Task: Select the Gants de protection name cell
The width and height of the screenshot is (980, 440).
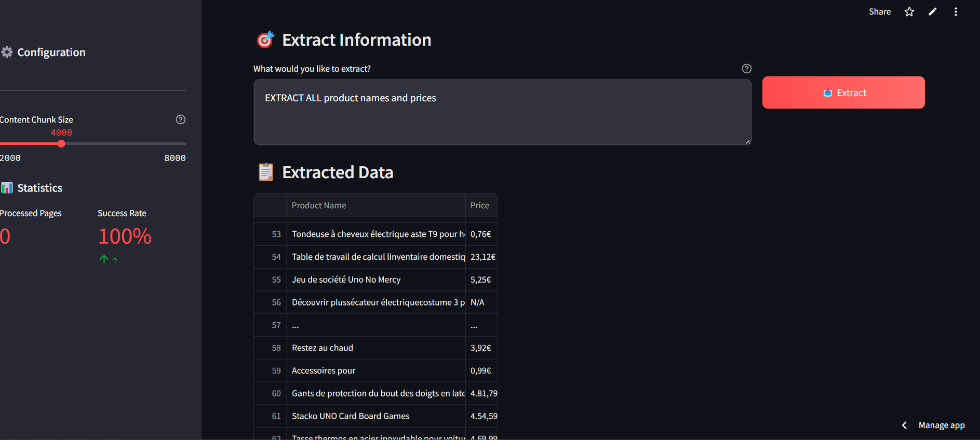Action: (376, 393)
